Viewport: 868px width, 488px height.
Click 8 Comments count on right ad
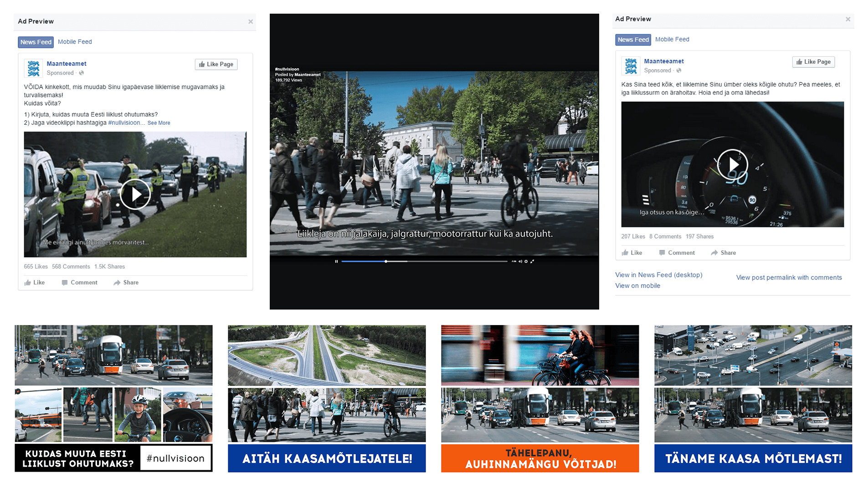click(x=665, y=237)
